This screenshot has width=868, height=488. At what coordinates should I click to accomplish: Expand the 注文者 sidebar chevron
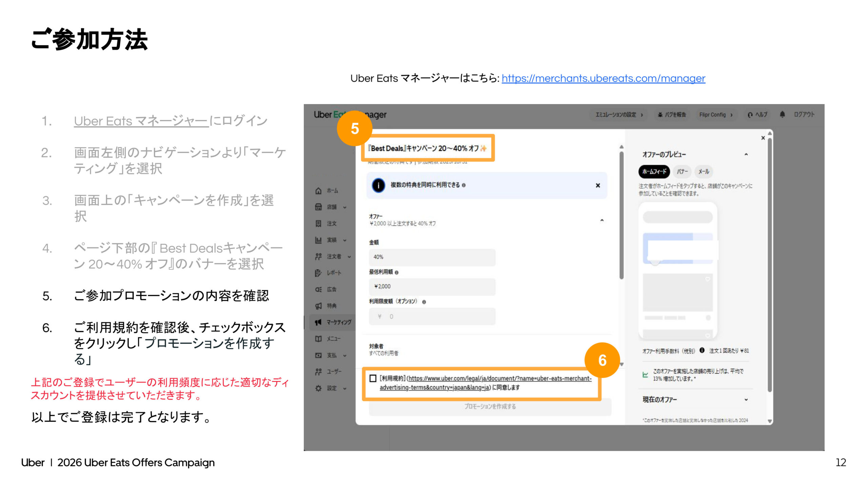(x=349, y=257)
